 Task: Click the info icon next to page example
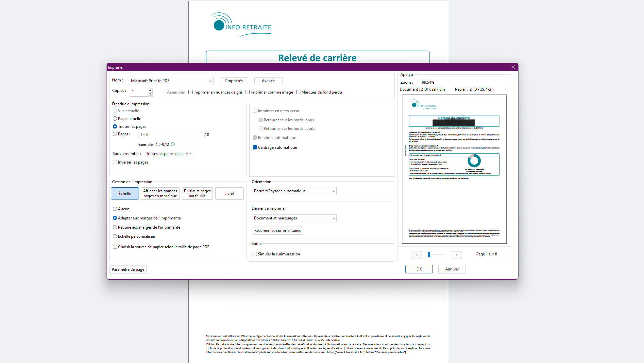(173, 144)
